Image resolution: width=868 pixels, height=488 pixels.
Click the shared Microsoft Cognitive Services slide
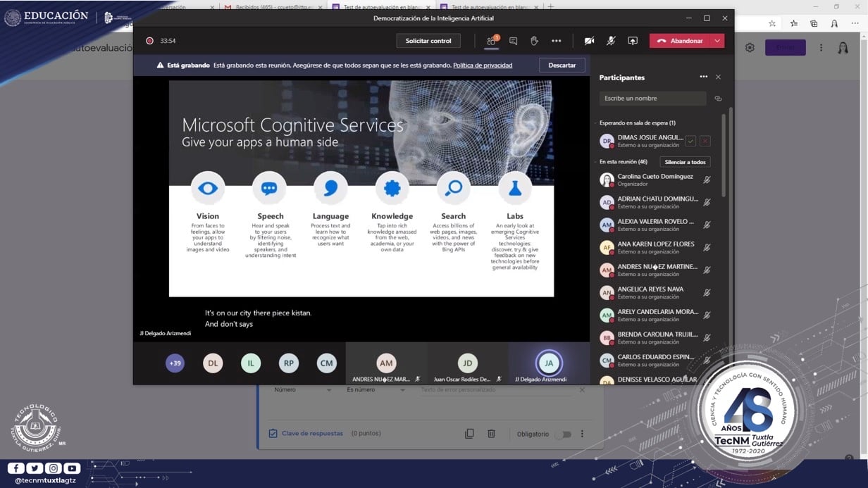point(361,188)
